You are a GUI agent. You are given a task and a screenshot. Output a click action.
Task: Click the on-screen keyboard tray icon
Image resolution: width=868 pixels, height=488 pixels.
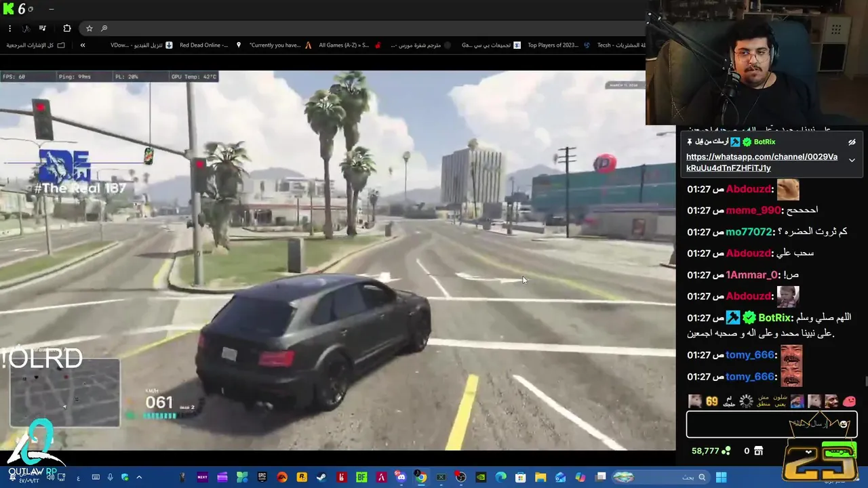click(96, 477)
